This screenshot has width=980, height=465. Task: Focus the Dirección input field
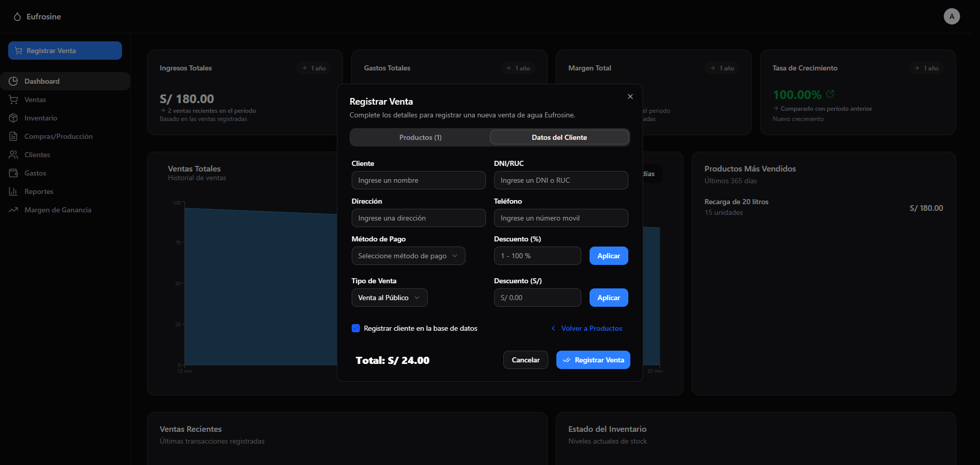(419, 218)
